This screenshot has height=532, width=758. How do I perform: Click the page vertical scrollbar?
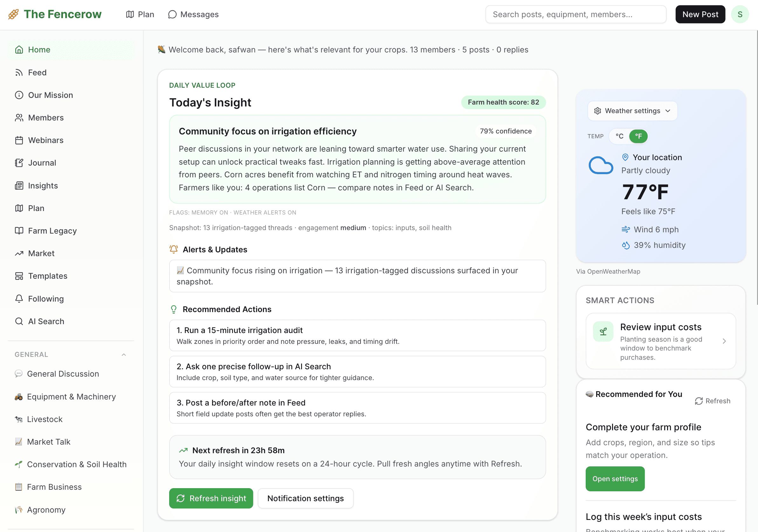click(756, 168)
